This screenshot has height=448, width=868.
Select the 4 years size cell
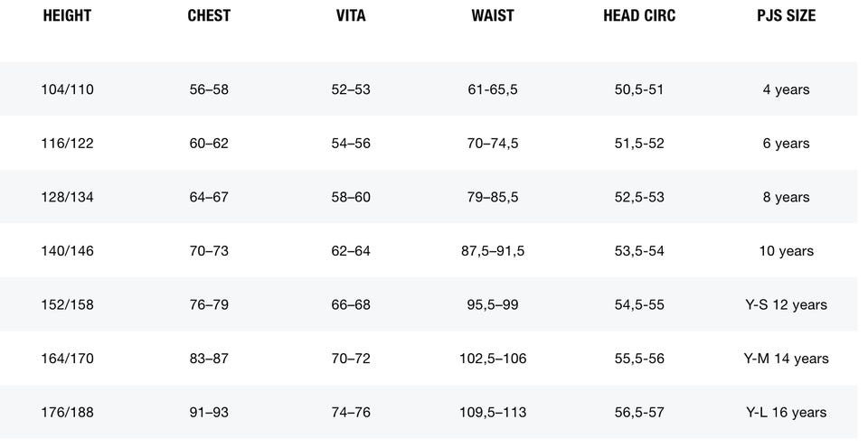click(x=786, y=89)
